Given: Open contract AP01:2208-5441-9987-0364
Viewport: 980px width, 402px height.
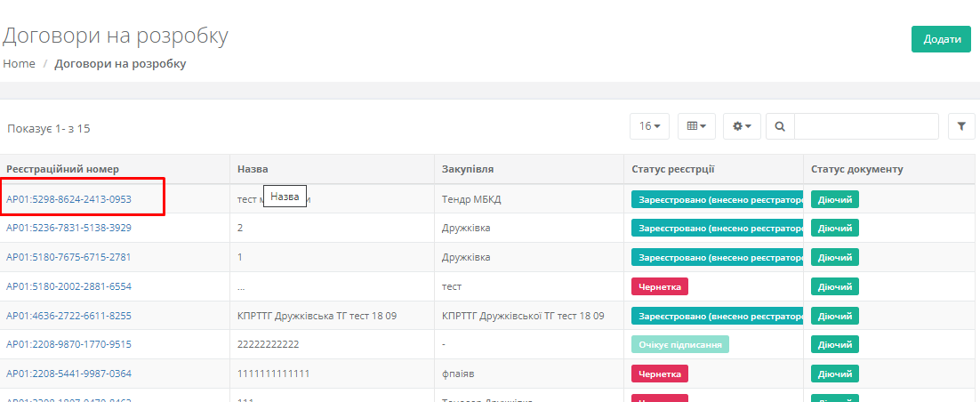Looking at the screenshot, I should point(68,374).
